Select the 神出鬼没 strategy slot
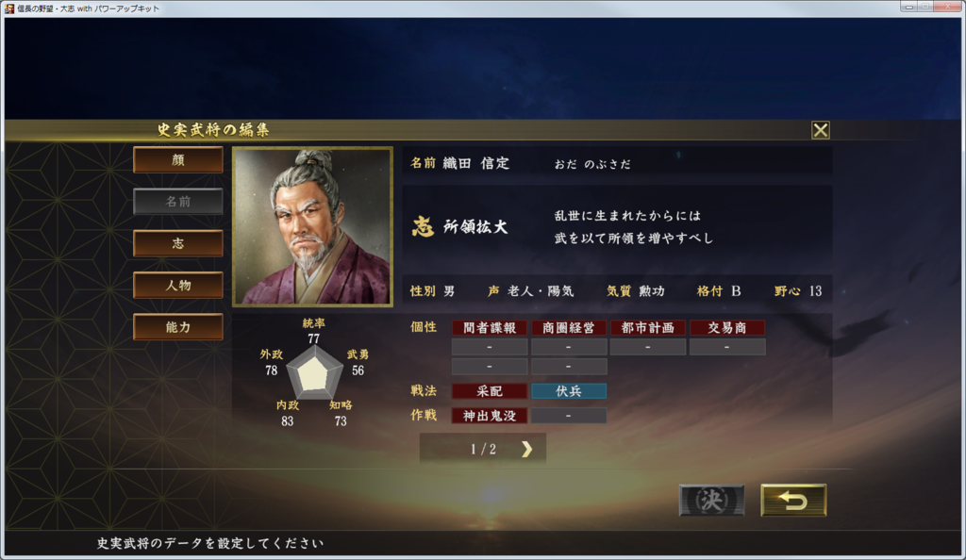Image resolution: width=966 pixels, height=560 pixels. [490, 416]
